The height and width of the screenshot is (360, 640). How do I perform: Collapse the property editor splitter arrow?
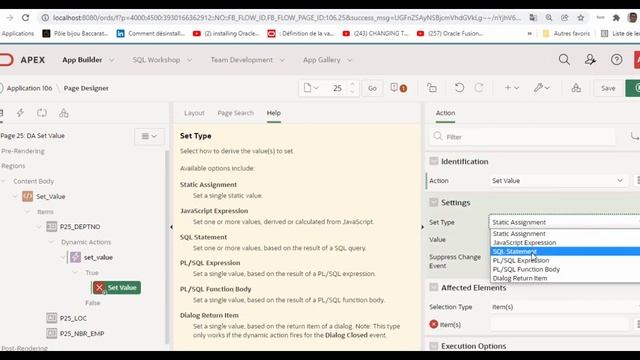tap(422, 227)
